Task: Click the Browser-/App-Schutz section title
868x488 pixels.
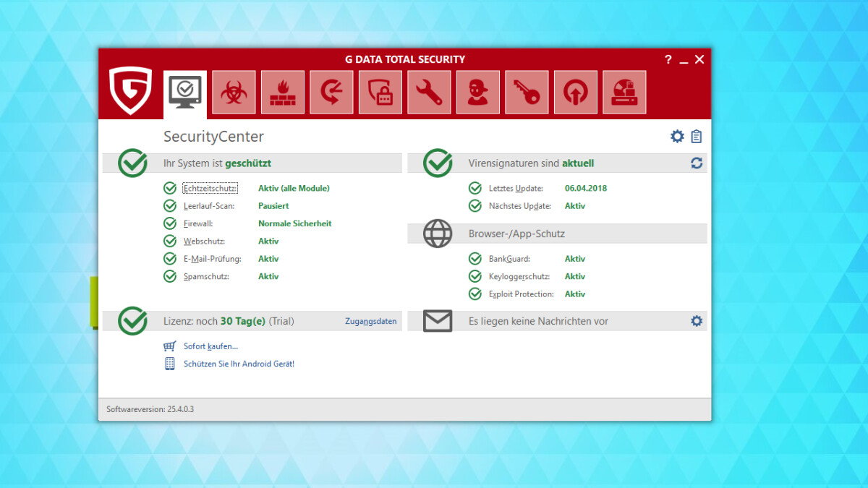Action: pyautogui.click(x=516, y=234)
